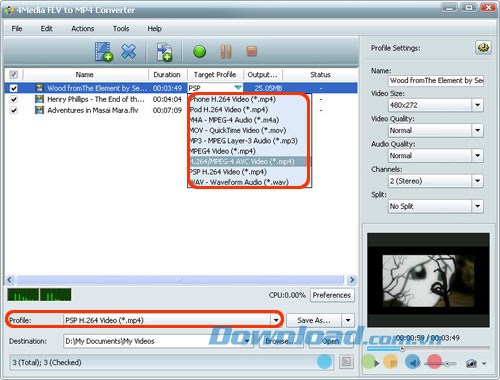This screenshot has height=380, width=500.
Task: Stop conversion with the square stop icon
Action: pos(252,51)
